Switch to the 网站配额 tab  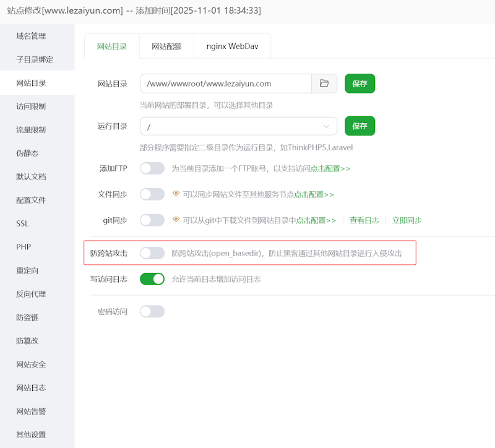click(166, 46)
